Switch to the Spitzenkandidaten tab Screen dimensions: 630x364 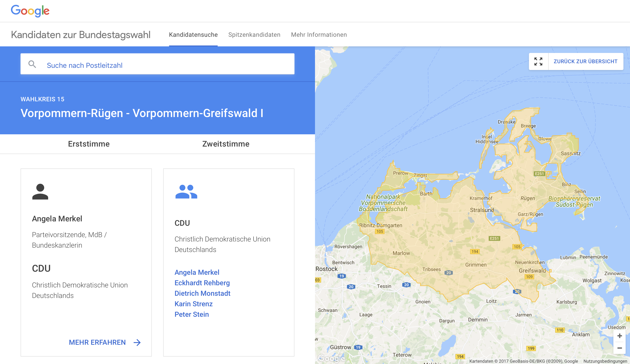click(254, 35)
